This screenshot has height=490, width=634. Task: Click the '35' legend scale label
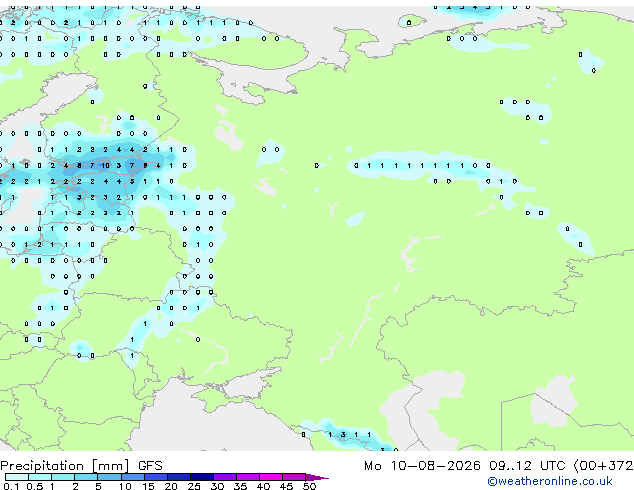pos(240,486)
